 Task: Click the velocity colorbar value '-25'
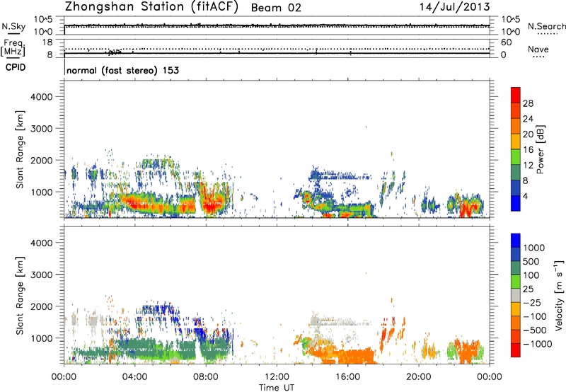[532, 302]
